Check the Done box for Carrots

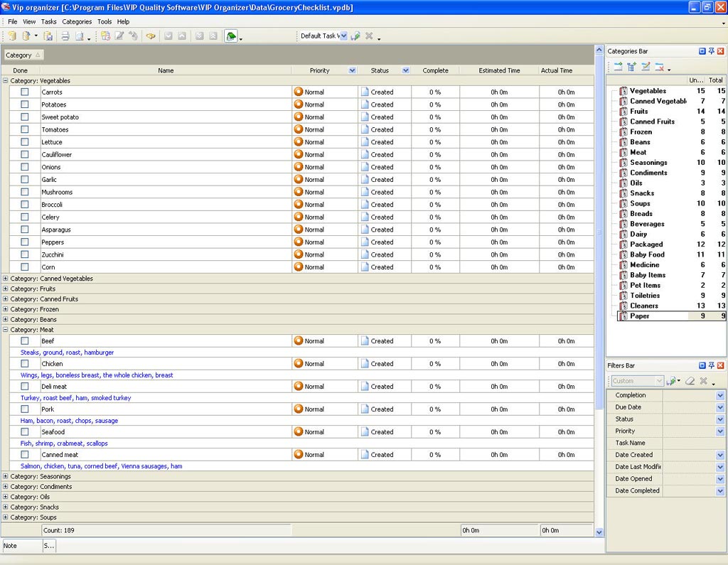(x=25, y=92)
